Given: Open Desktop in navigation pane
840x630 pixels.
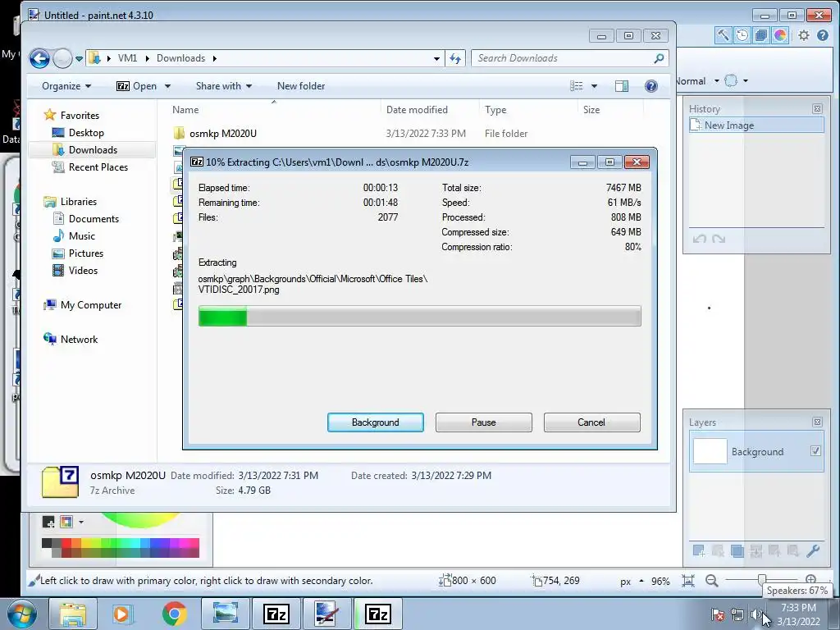Looking at the screenshot, I should [85, 132].
